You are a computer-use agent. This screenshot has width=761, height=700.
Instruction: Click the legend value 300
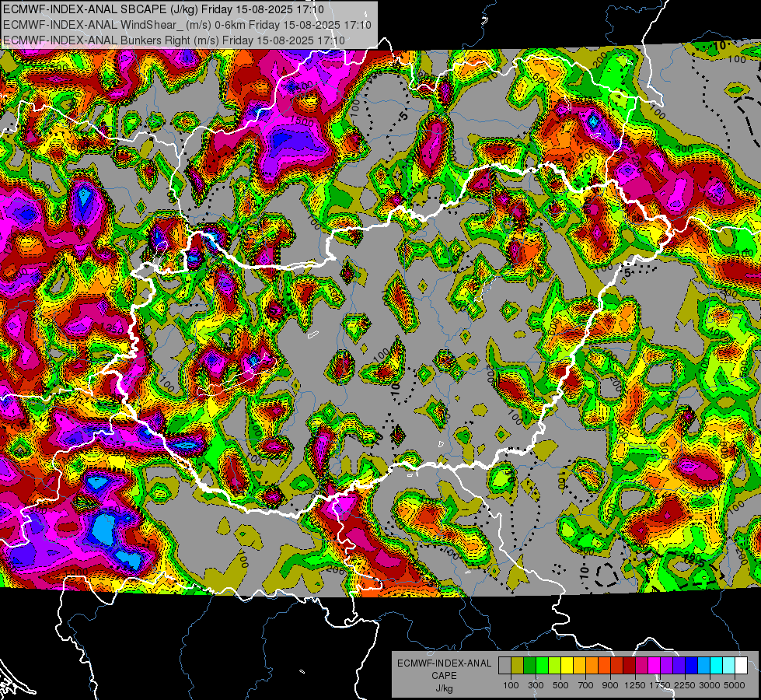[x=536, y=685]
